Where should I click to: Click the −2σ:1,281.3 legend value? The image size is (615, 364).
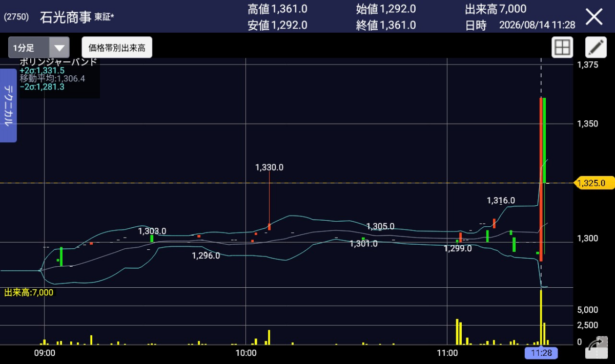(x=42, y=87)
